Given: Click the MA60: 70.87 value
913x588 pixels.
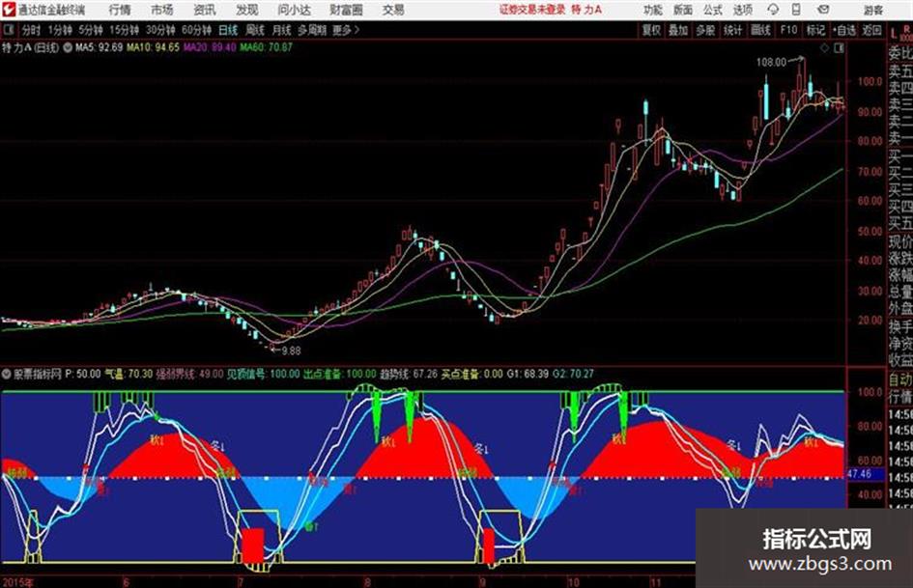Looking at the screenshot, I should coord(266,47).
